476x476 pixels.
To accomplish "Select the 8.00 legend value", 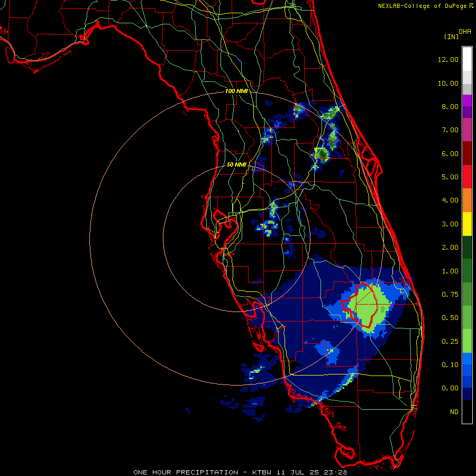I will tap(450, 106).
